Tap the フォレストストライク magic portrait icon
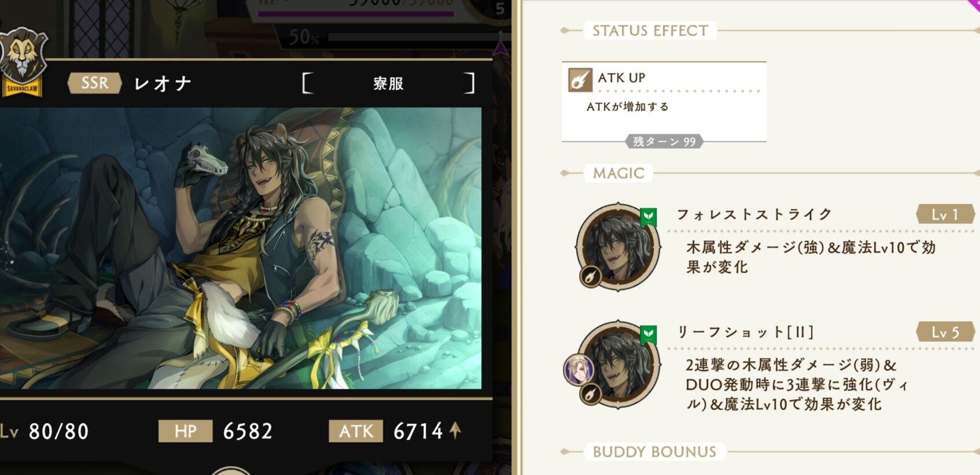The width and height of the screenshot is (980, 475). point(618,246)
